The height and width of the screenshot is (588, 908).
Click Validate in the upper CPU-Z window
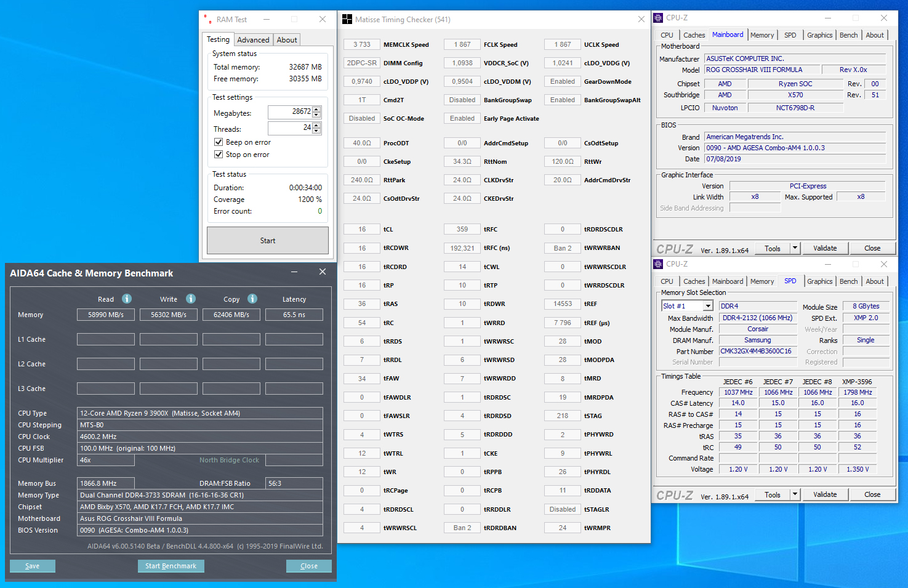(825, 248)
